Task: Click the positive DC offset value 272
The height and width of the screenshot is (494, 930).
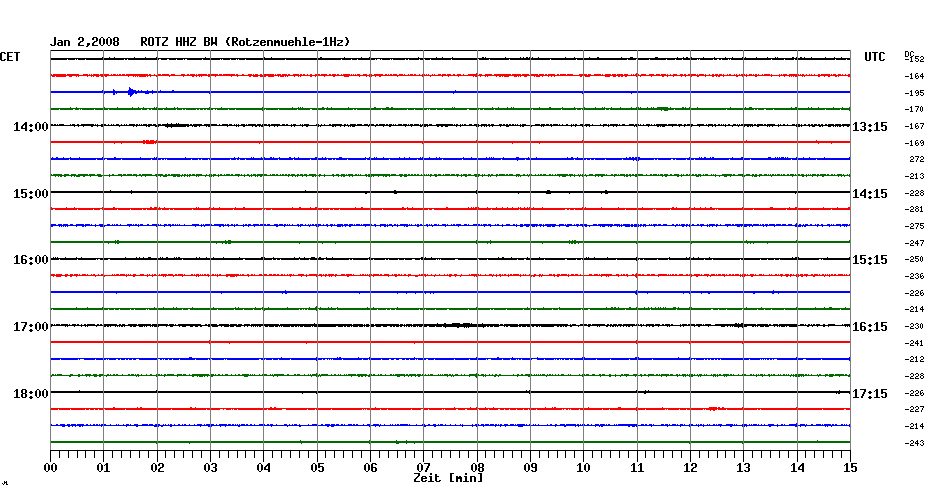Action: pyautogui.click(x=917, y=160)
